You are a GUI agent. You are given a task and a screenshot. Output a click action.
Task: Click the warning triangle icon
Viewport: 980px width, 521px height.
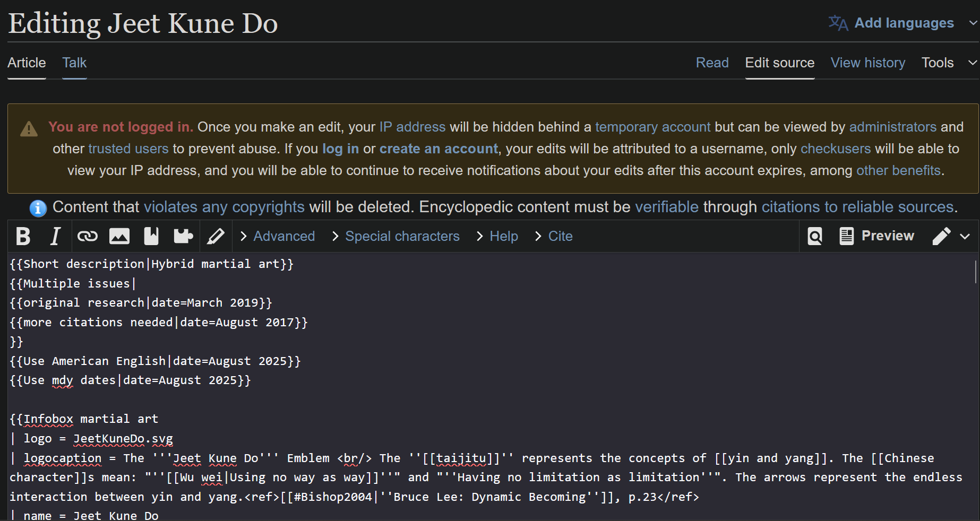29,128
